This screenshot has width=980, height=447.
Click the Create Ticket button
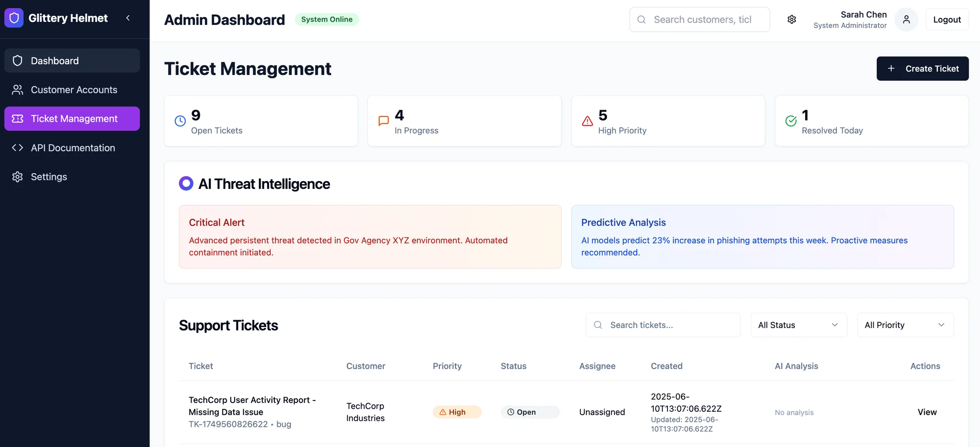(923, 69)
